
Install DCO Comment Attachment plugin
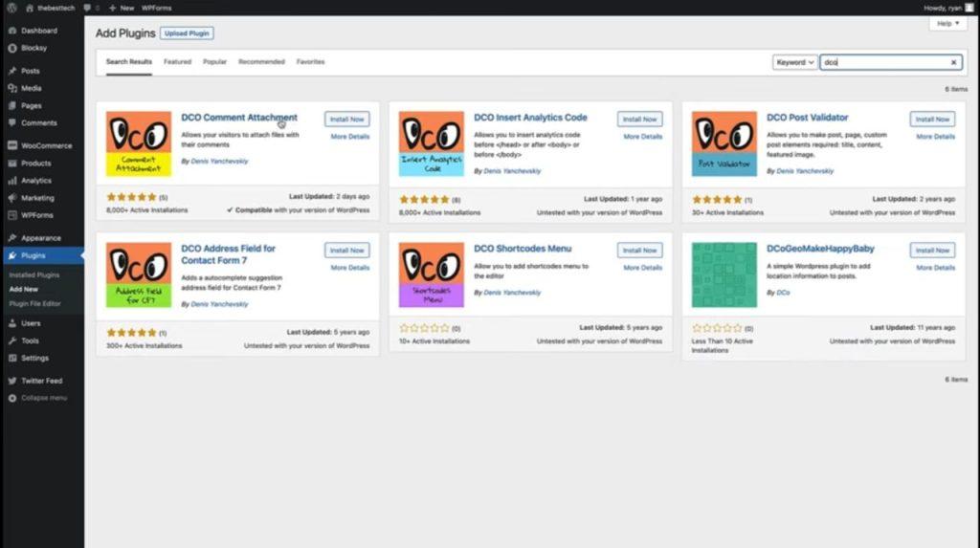pos(346,120)
